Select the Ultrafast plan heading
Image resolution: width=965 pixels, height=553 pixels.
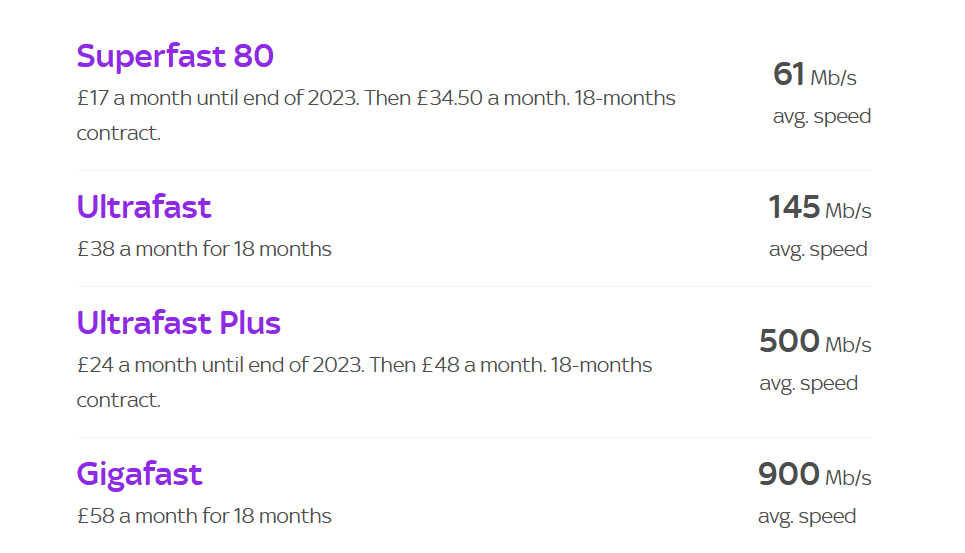pyautogui.click(x=144, y=207)
